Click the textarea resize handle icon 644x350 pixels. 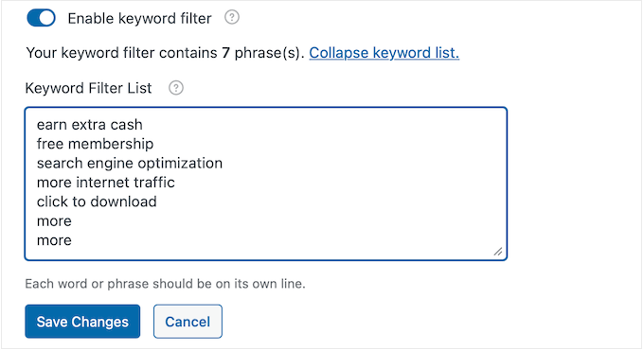pyautogui.click(x=498, y=251)
